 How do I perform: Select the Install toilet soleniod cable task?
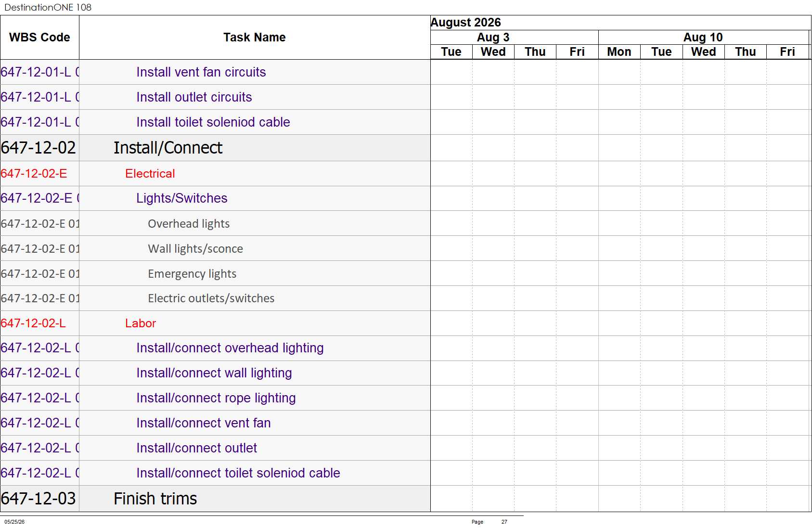pyautogui.click(x=213, y=122)
